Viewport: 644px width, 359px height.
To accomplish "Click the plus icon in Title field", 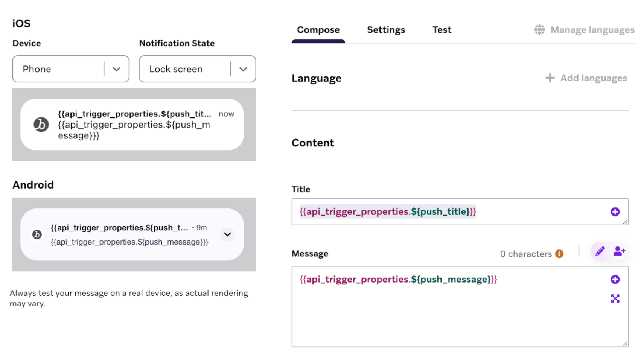I will [x=615, y=212].
